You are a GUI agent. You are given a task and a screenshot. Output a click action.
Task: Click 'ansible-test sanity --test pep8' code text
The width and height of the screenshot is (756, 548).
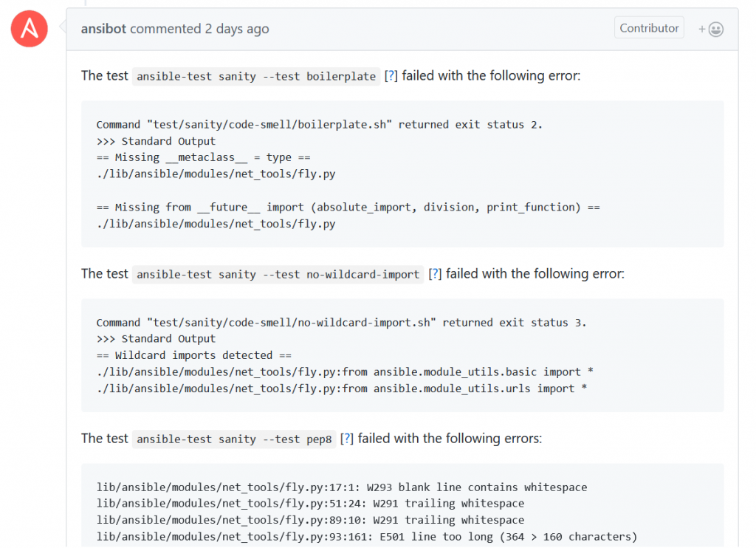coord(234,439)
